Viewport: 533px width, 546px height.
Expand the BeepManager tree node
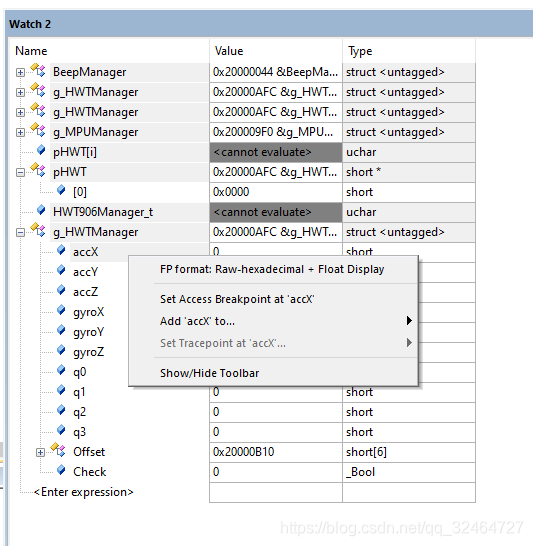(x=21, y=72)
